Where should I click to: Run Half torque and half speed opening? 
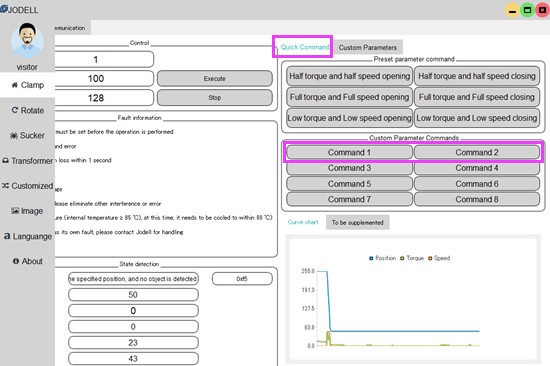(x=349, y=76)
